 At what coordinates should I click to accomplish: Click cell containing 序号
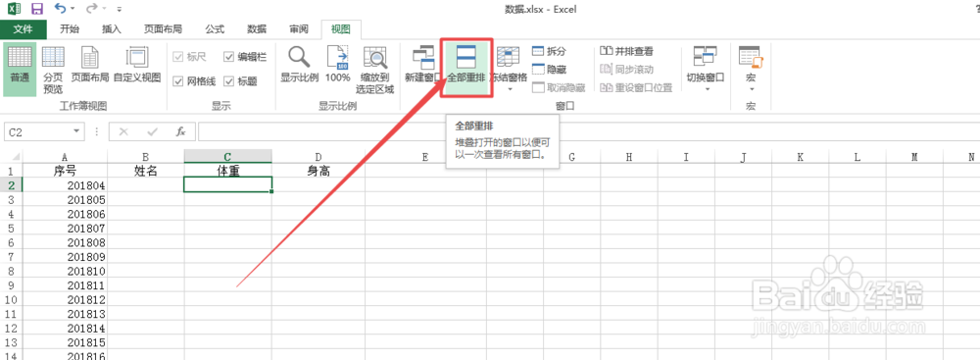[x=66, y=171]
